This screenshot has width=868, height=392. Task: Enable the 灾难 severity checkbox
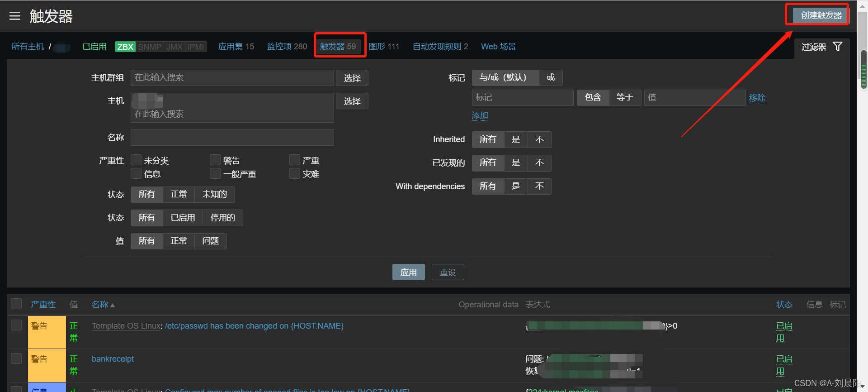click(x=295, y=174)
